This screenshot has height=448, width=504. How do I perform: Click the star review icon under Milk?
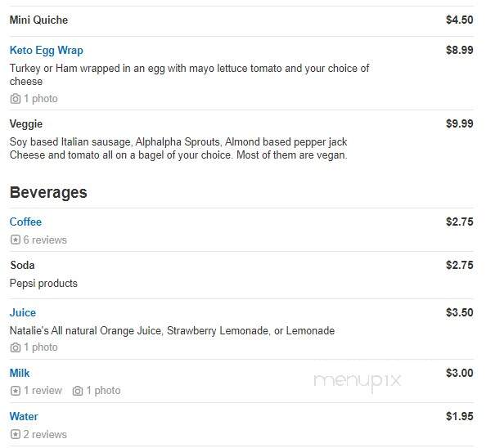15,391
